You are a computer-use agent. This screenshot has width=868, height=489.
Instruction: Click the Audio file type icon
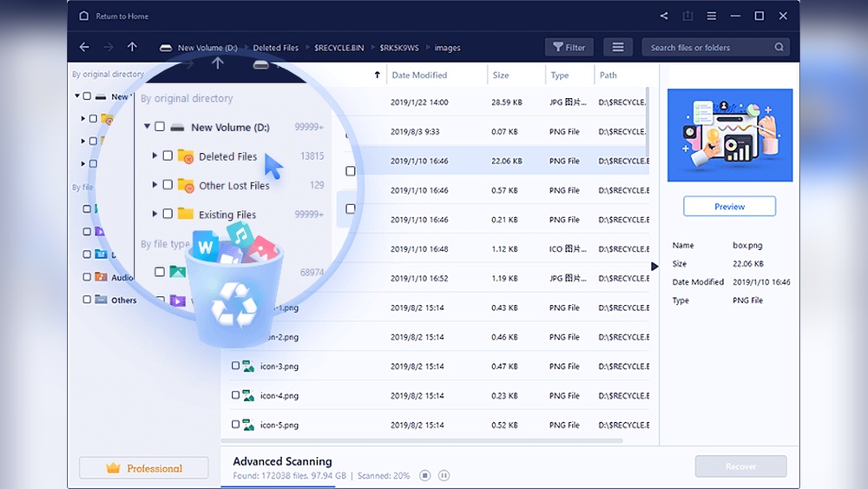101,276
